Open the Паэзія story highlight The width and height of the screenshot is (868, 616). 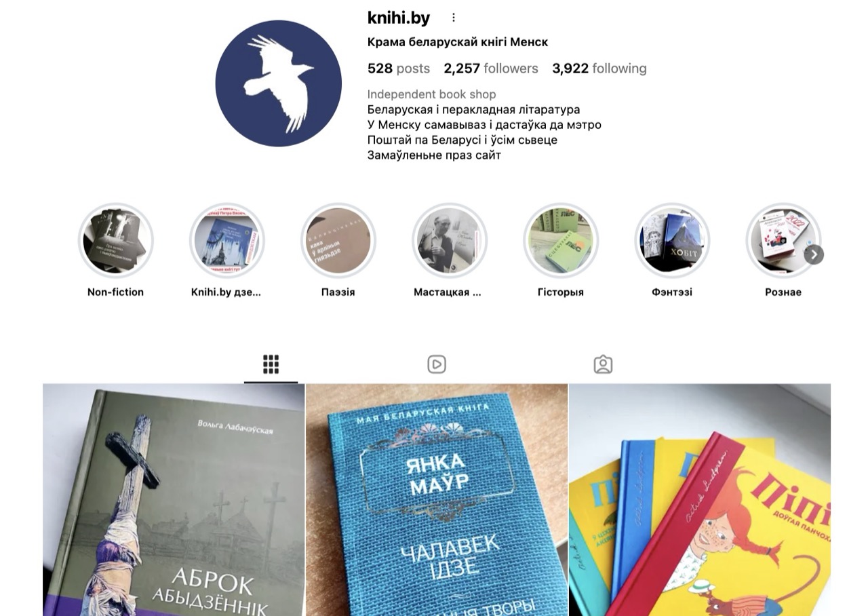click(x=338, y=241)
